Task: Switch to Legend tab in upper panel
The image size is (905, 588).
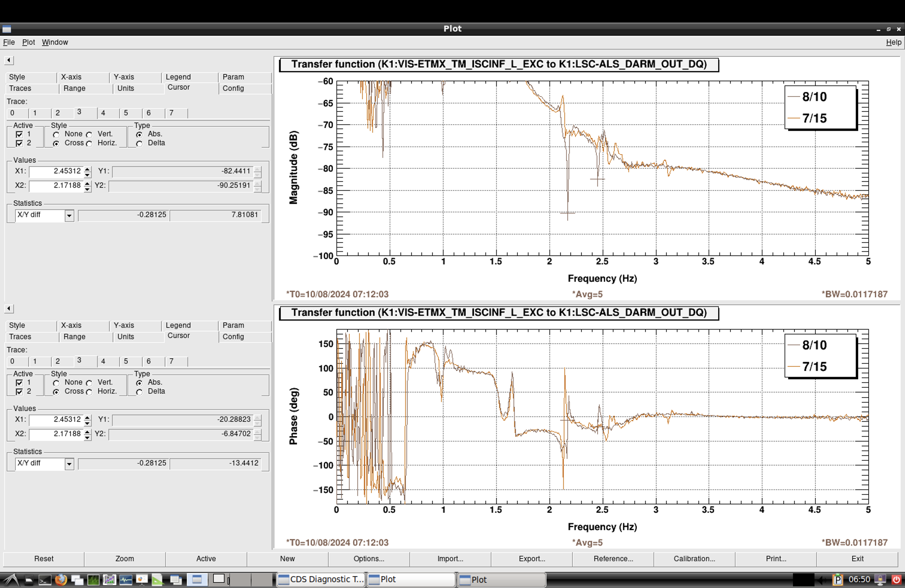Action: coord(178,77)
